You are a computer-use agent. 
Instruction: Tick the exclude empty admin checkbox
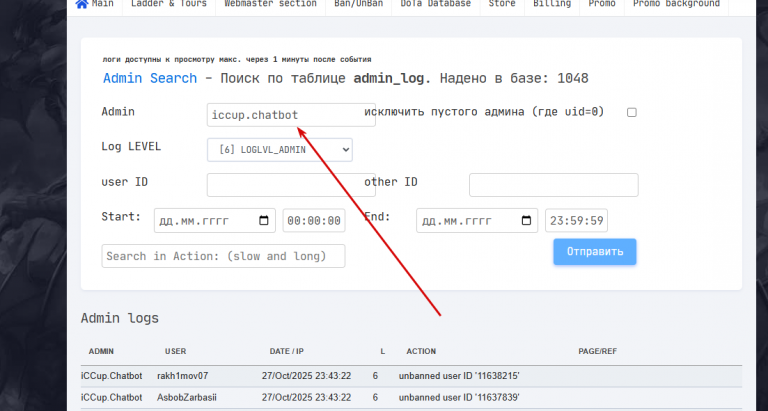pos(632,112)
